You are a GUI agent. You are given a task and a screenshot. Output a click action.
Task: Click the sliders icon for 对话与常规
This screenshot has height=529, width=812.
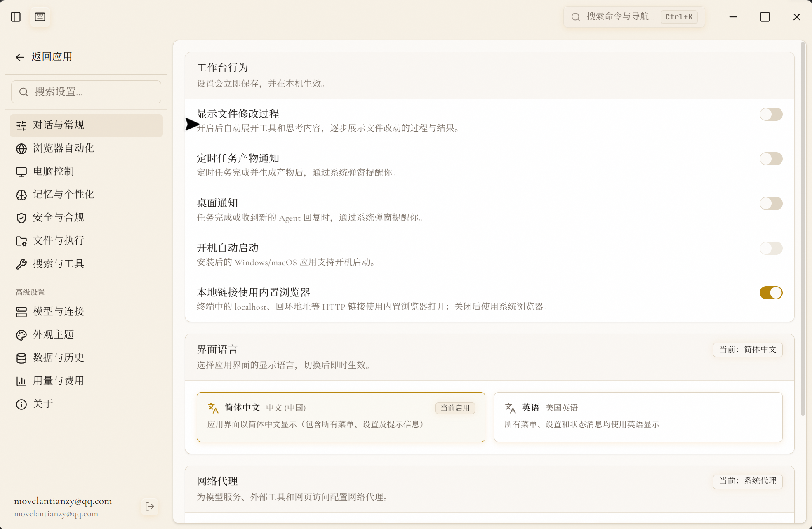tap(21, 125)
